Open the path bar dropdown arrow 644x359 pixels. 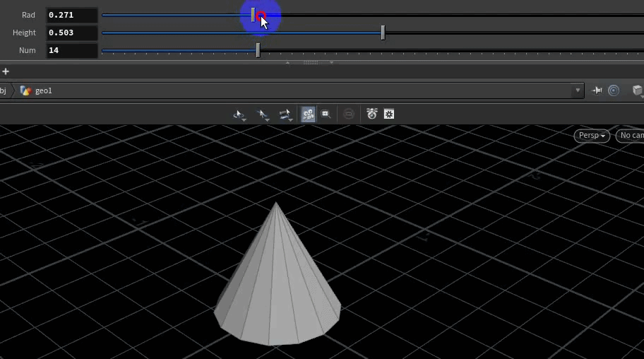tap(578, 90)
